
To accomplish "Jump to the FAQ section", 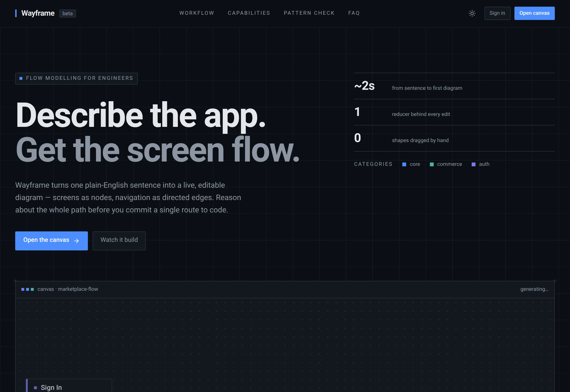I will pos(354,13).
